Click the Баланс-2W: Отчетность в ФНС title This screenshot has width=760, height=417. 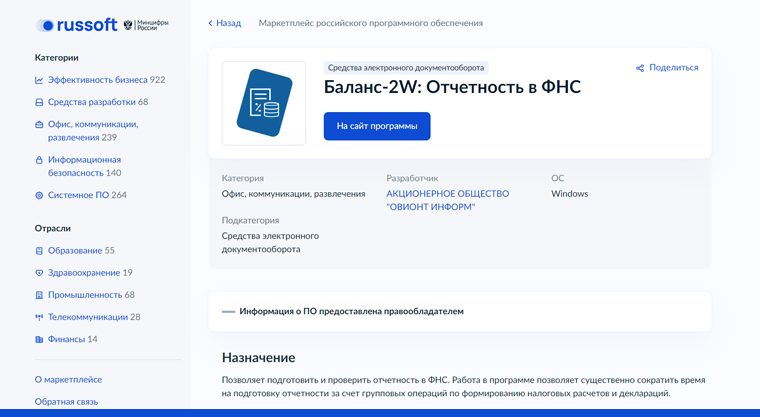pos(452,87)
